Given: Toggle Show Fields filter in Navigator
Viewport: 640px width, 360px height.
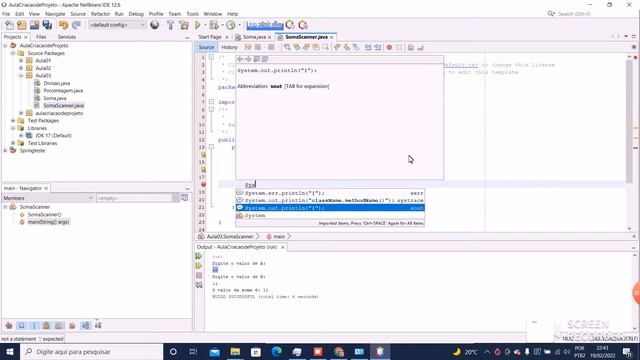Looking at the screenshot, I should coord(21,326).
